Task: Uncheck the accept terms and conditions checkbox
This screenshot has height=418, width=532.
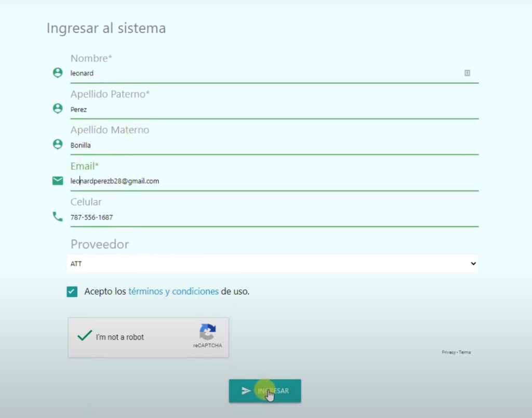Action: (x=72, y=292)
